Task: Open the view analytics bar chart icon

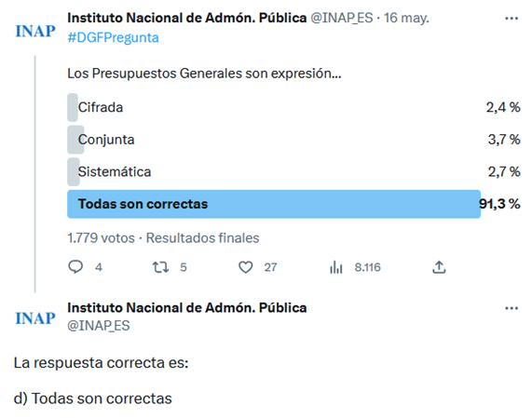Action: point(336,267)
